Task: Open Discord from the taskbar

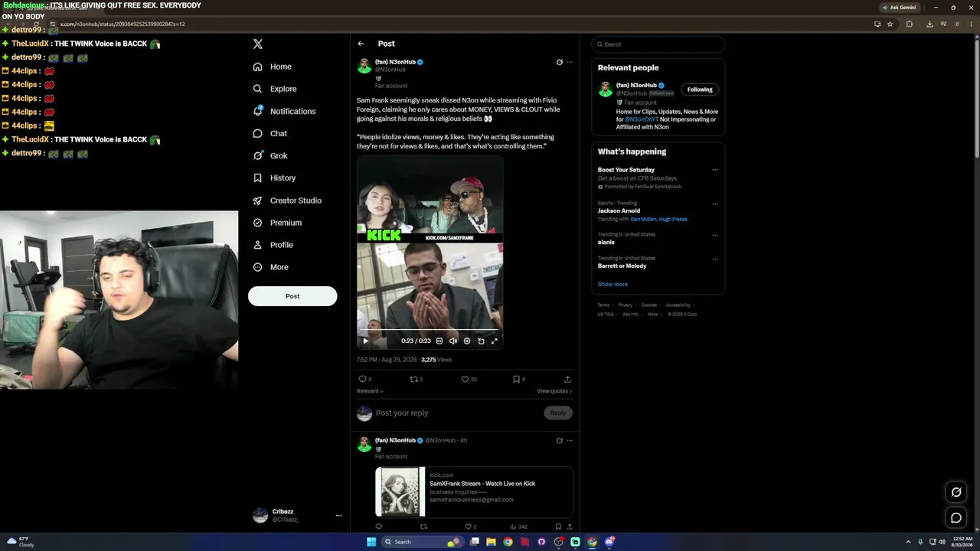Action: pyautogui.click(x=609, y=542)
